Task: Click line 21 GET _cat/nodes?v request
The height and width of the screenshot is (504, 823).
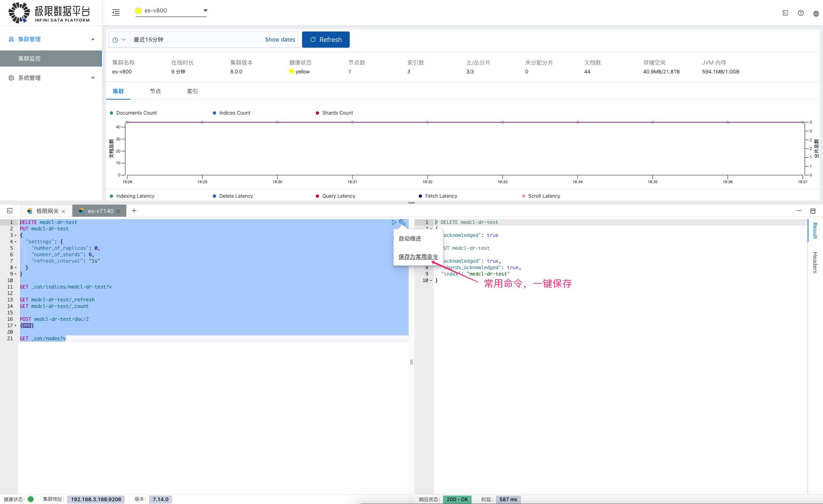Action: click(43, 339)
